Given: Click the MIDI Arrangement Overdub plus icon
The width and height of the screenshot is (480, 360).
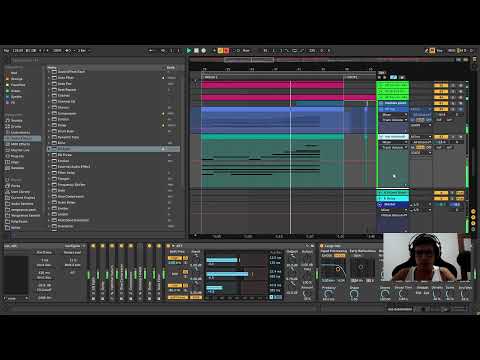Looking at the screenshot, I should pyautogui.click(x=214, y=51).
